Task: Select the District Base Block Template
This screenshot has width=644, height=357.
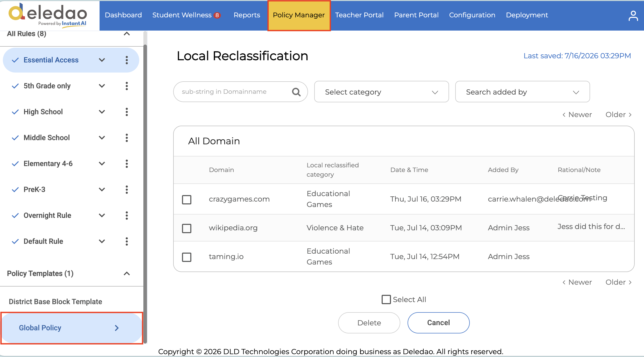Action: pyautogui.click(x=55, y=302)
